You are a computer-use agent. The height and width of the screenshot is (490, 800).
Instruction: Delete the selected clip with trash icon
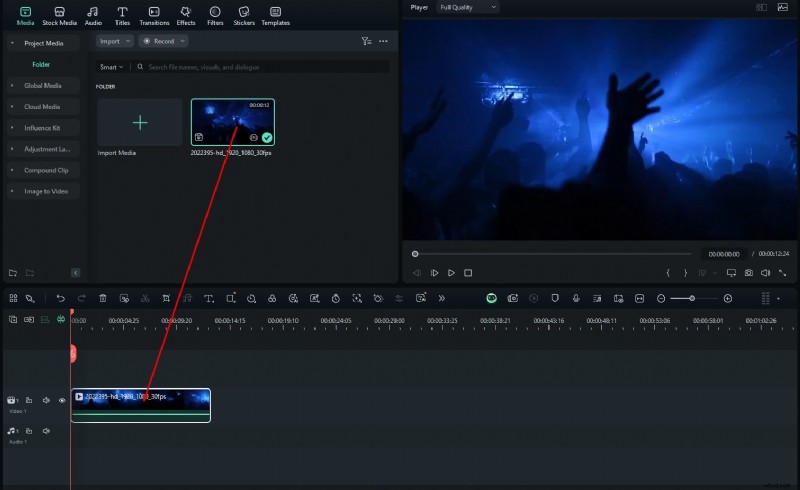pos(103,299)
